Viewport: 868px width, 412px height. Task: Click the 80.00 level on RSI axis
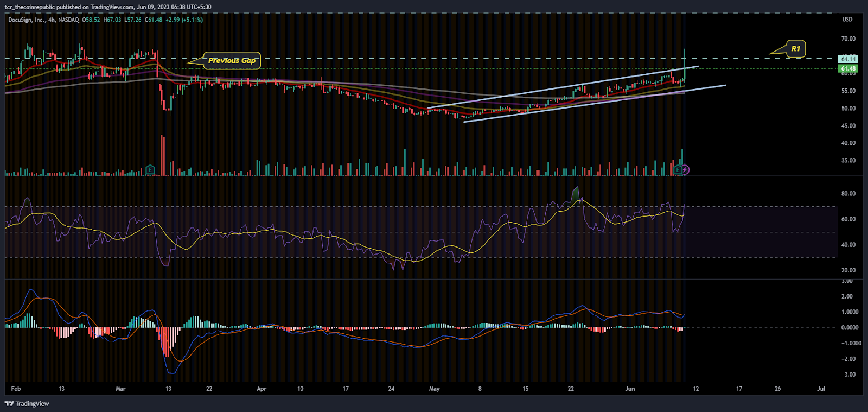pyautogui.click(x=848, y=193)
